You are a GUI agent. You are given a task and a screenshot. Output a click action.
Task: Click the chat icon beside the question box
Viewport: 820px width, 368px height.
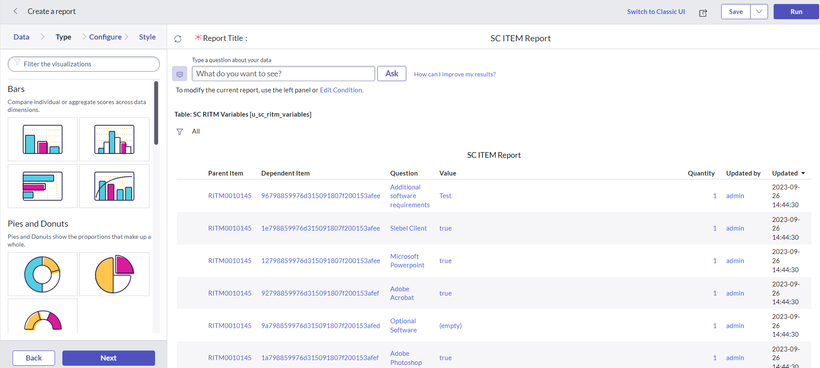pos(179,74)
